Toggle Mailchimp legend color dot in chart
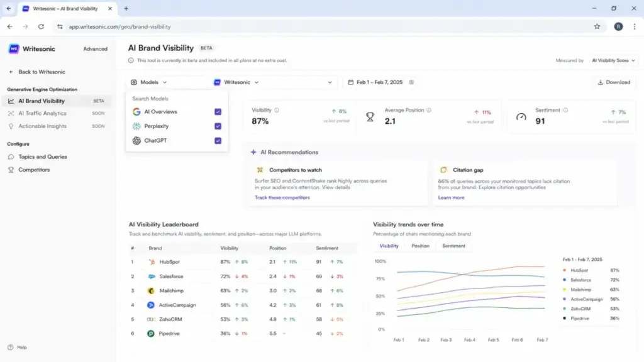 [564, 290]
